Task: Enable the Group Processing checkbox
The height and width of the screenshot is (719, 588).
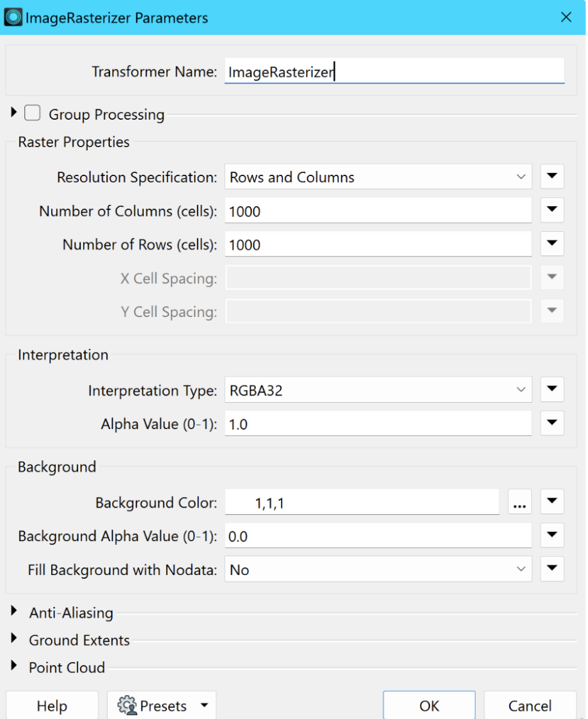Action: 33,113
